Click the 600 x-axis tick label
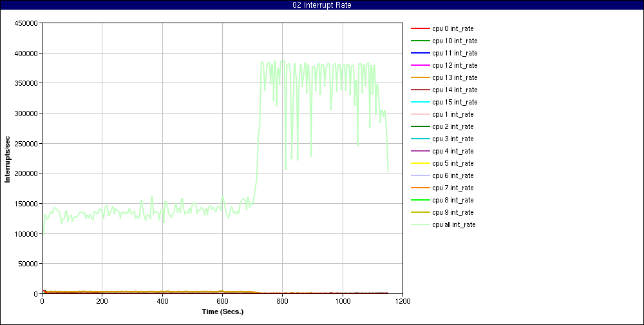Viewport: 644px width, 325px height. point(222,300)
